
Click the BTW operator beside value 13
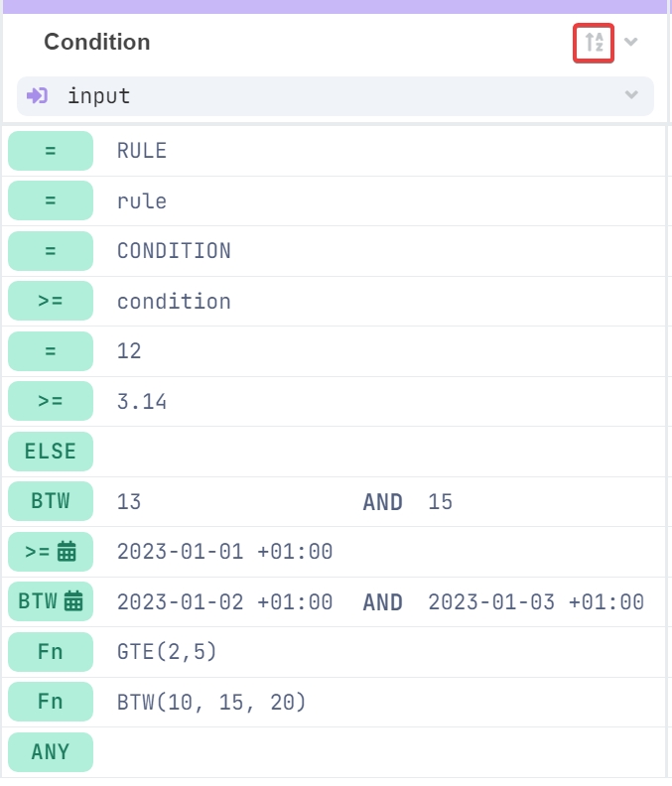tap(51, 501)
